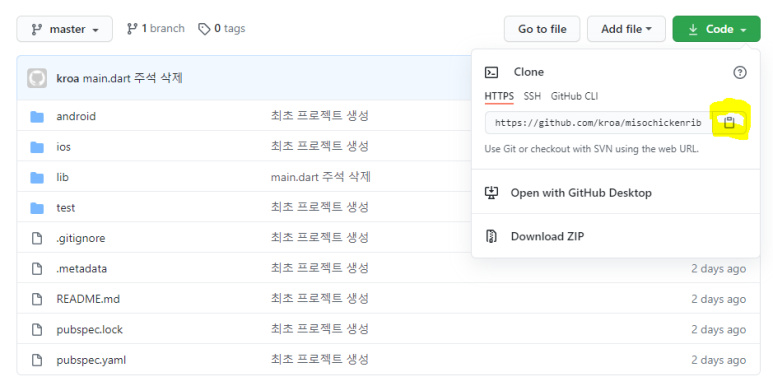Toggle the green Code dropdown button
Image resolution: width=773 pixels, height=386 pixels.
(716, 29)
